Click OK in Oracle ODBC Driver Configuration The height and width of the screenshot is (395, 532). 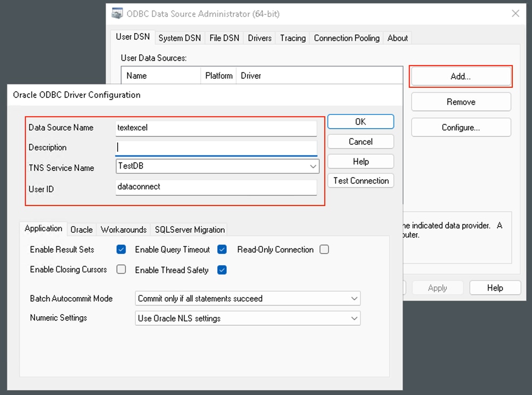tap(361, 122)
